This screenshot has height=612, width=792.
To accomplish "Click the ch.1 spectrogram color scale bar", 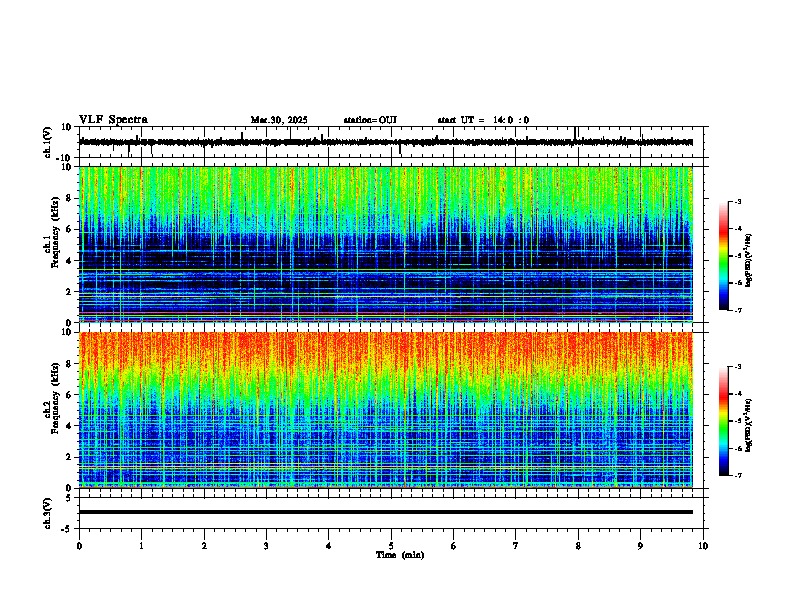I will coord(723,256).
